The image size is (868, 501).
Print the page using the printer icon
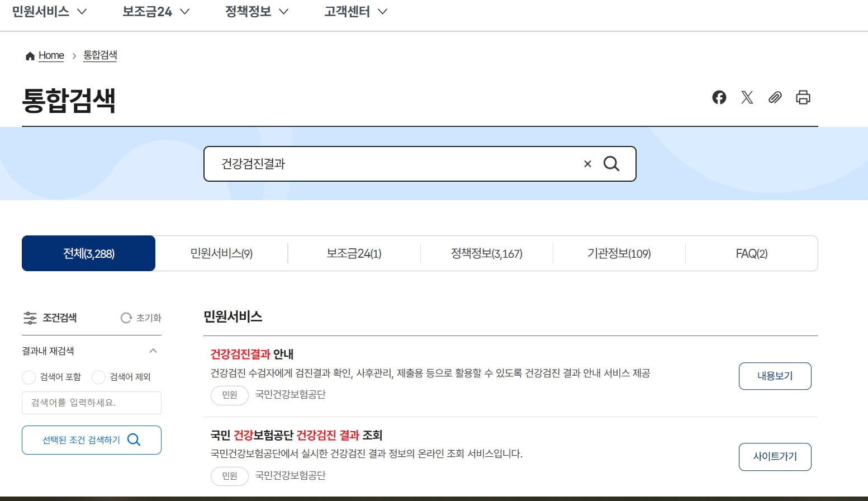click(x=803, y=97)
